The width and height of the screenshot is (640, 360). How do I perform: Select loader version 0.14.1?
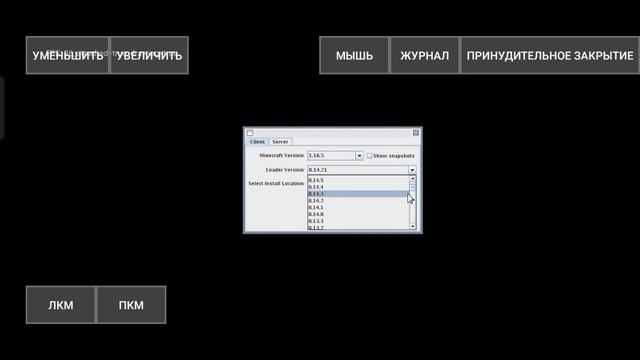tap(358, 207)
